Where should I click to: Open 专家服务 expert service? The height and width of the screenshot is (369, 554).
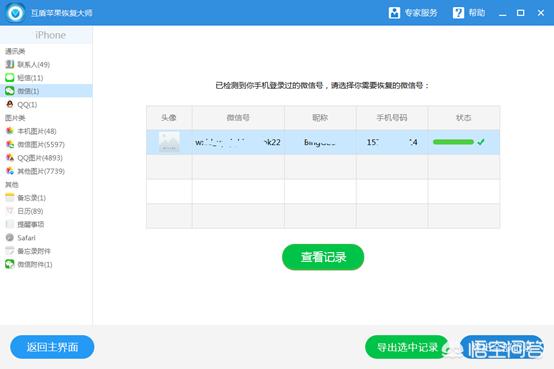[413, 13]
